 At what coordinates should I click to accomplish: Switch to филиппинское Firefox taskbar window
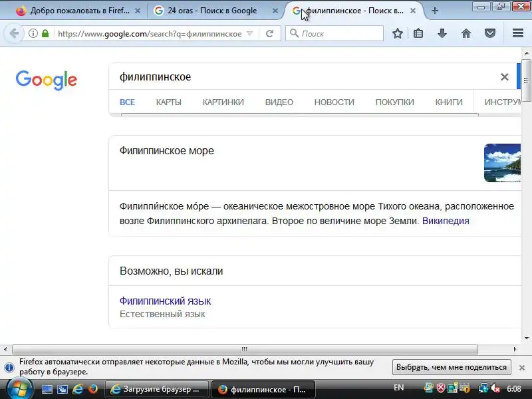[263, 389]
